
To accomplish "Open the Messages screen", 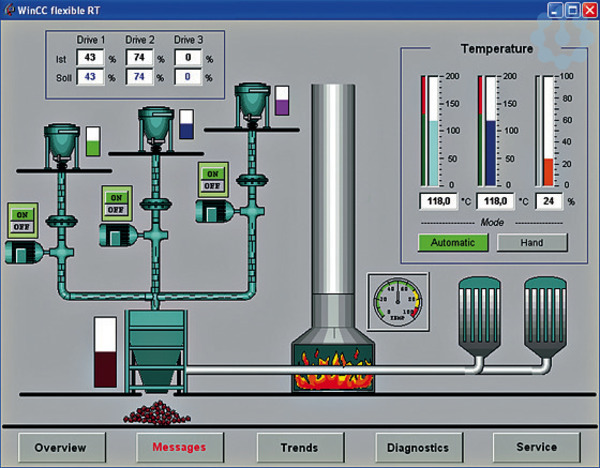I will 180,447.
